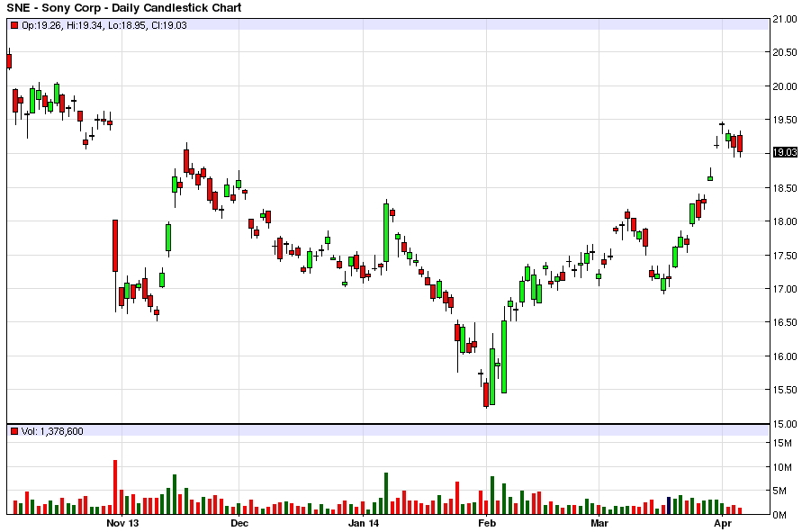Click the tallest green candlestick in early February

[x=504, y=357]
